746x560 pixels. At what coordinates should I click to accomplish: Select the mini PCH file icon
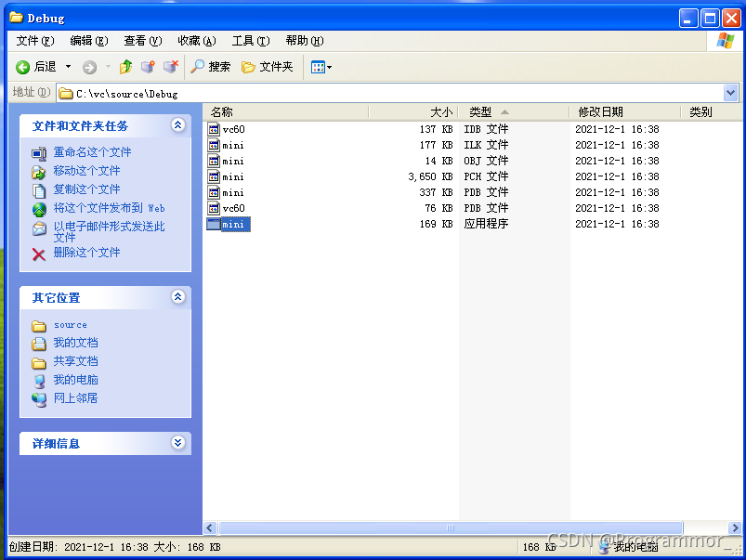tap(214, 176)
